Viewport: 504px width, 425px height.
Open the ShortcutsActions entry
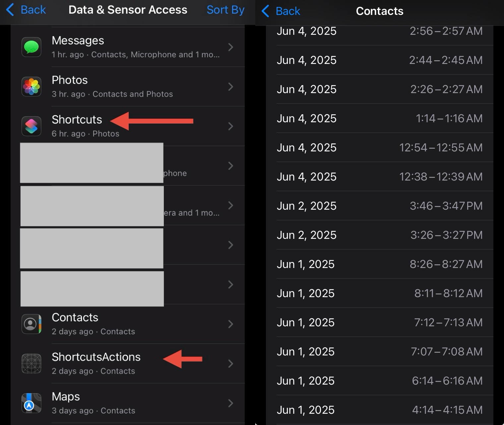coord(128,363)
